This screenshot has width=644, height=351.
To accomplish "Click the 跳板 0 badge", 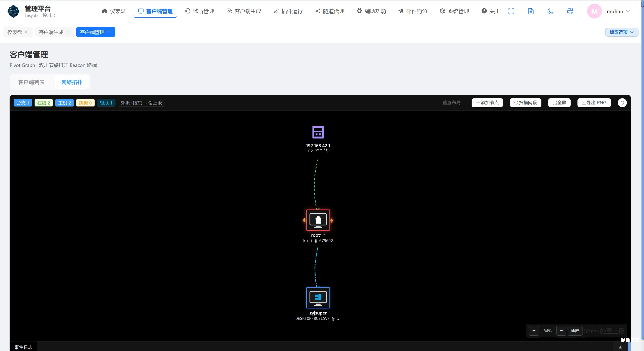I will pyautogui.click(x=85, y=103).
